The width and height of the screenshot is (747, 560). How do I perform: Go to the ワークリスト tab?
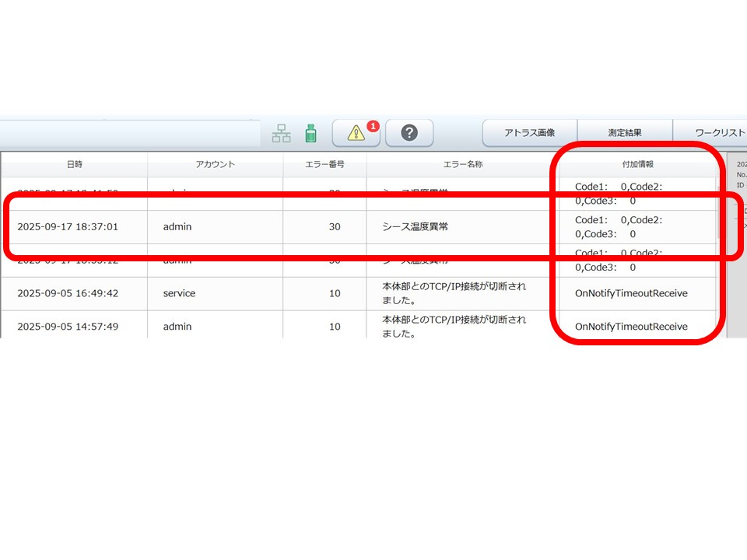[x=717, y=133]
